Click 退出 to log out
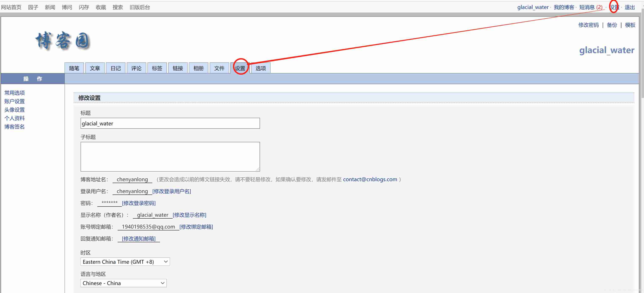The height and width of the screenshot is (293, 644). pos(630,7)
